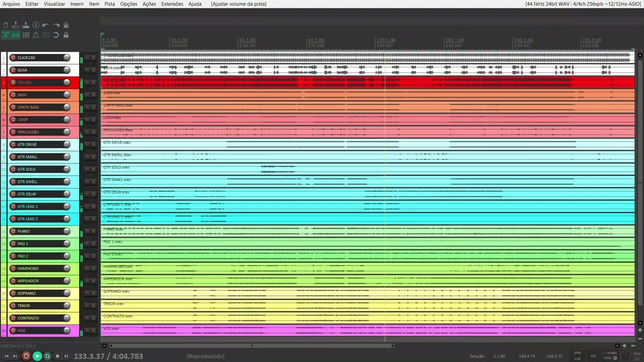Arm record on the GTR SOLO track
644x362 pixels.
[x=13, y=169]
